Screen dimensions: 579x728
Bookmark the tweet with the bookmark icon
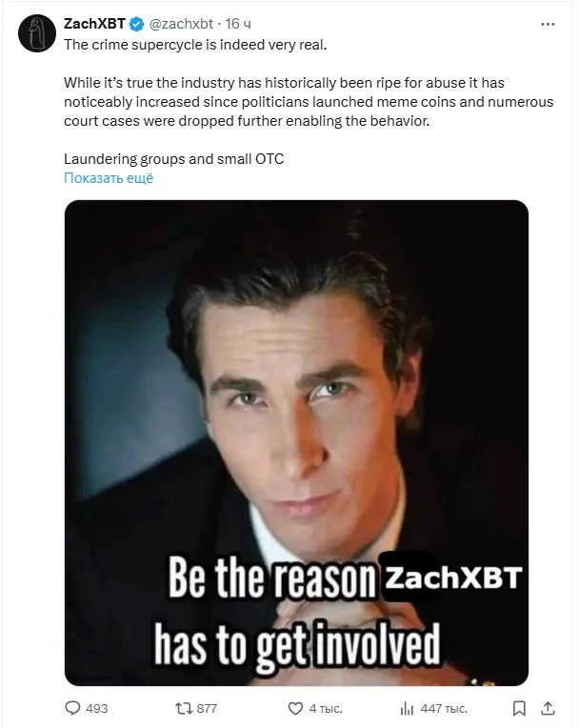[x=519, y=709]
